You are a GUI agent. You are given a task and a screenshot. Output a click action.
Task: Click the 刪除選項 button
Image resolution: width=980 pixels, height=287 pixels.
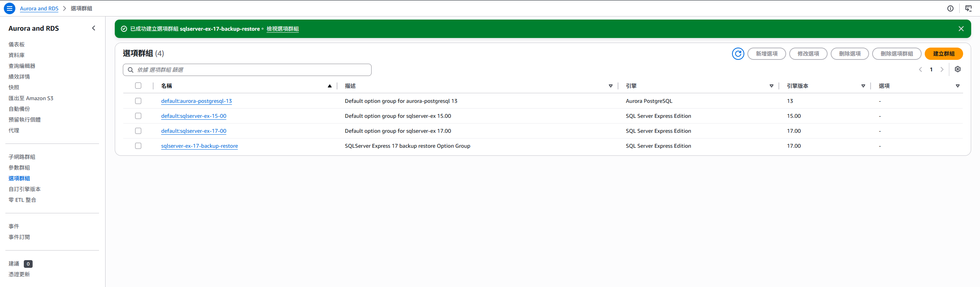coord(849,54)
